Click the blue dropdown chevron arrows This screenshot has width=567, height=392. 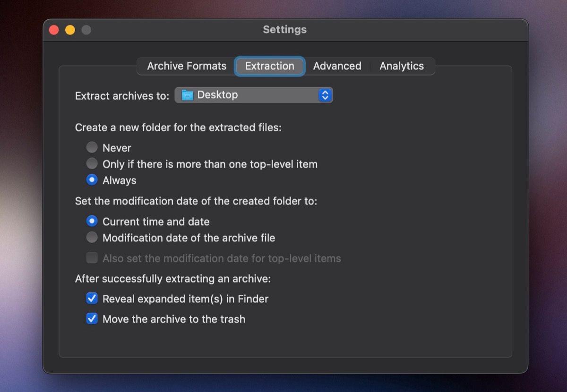tap(325, 95)
